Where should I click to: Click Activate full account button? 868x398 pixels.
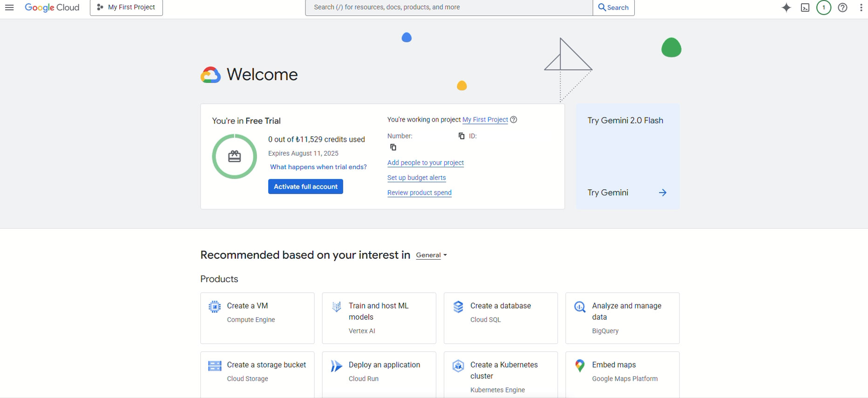pyautogui.click(x=305, y=186)
